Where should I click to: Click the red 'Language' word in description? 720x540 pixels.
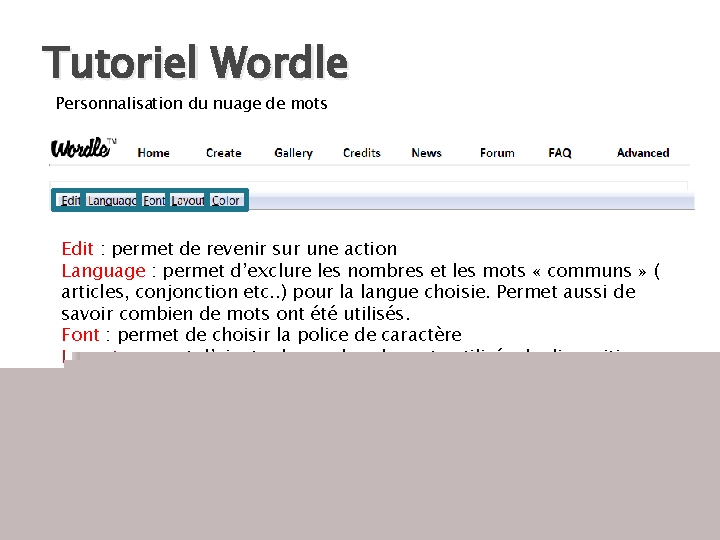103,270
